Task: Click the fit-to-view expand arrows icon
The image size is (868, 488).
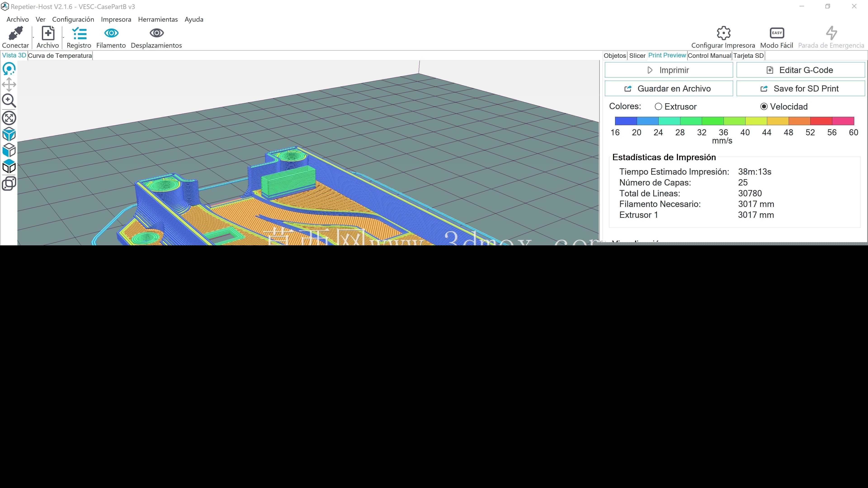Action: tap(9, 118)
